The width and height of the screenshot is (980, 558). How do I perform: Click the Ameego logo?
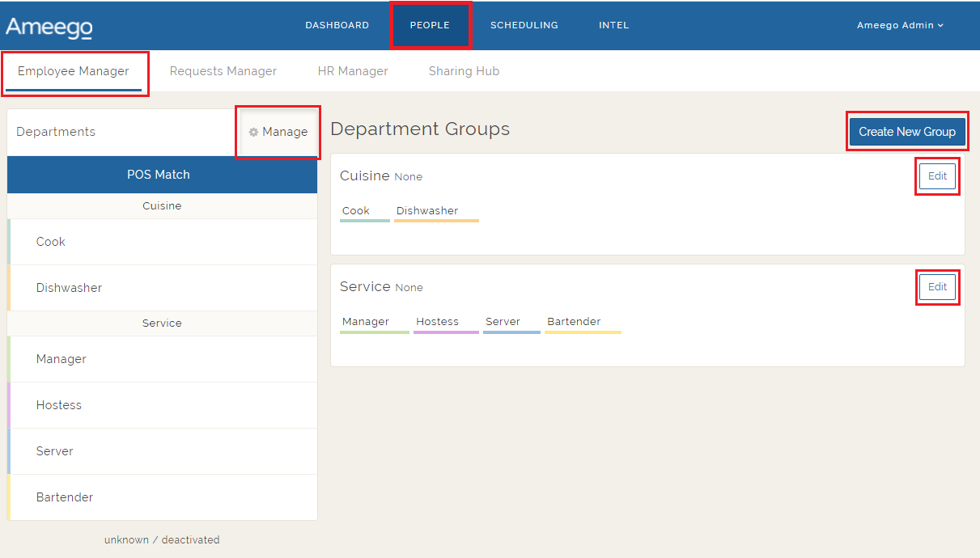[x=48, y=25]
